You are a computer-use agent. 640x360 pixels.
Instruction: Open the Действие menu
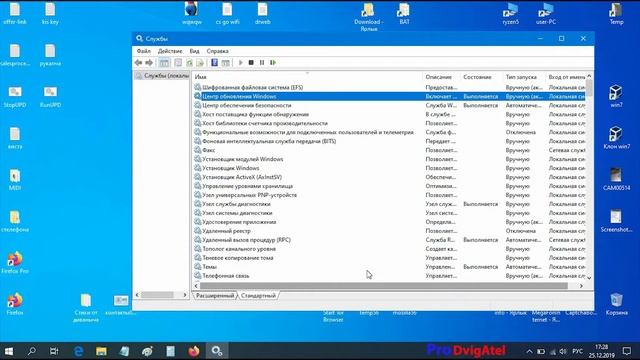[x=170, y=51]
